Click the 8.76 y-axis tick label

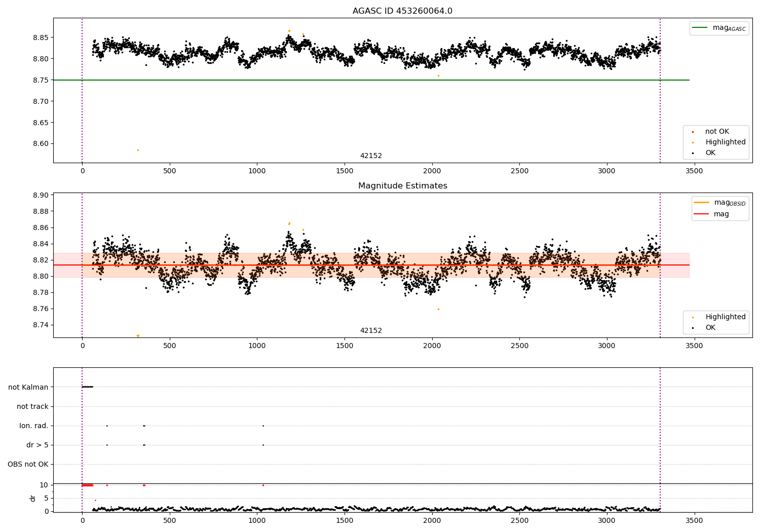[41, 309]
